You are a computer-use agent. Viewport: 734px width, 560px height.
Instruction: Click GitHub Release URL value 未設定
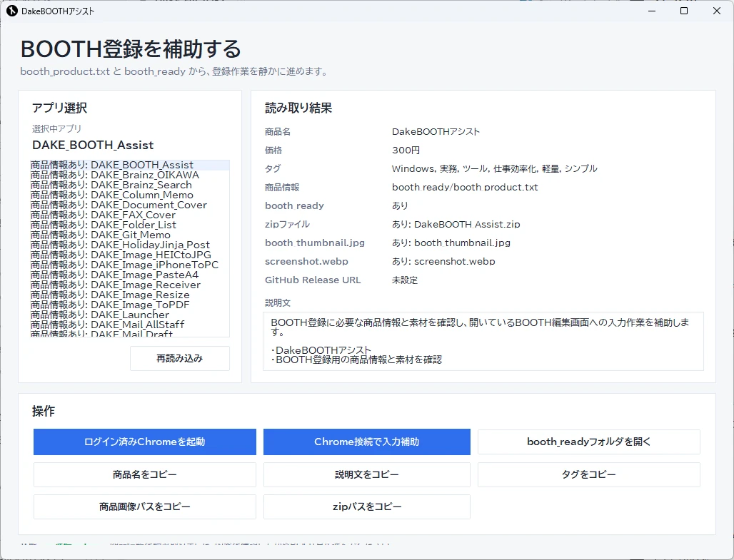point(405,280)
